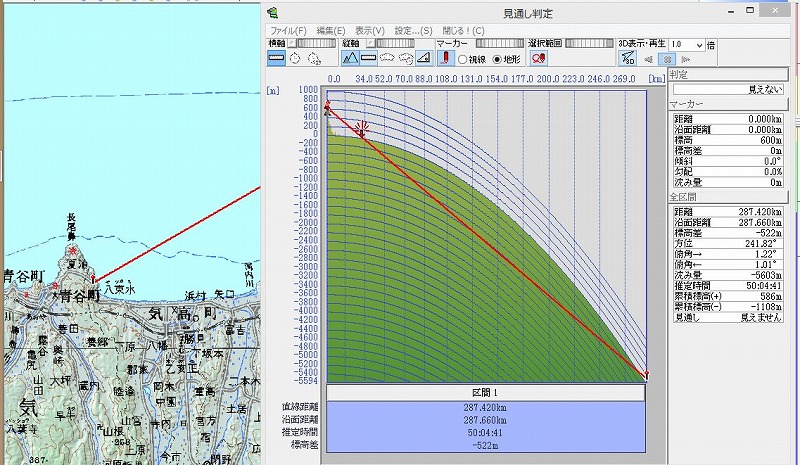The image size is (800, 465).
Task: Click the 見通し value 見えません
Action: pyautogui.click(x=761, y=317)
